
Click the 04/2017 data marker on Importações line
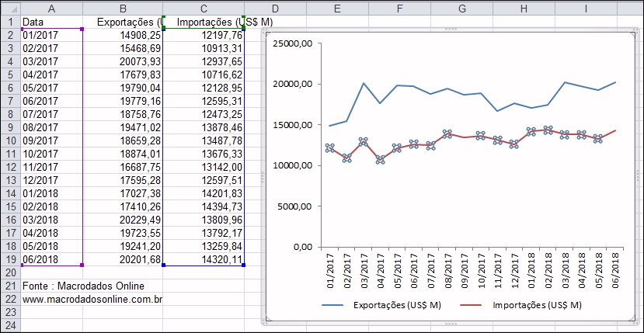pyautogui.click(x=380, y=160)
